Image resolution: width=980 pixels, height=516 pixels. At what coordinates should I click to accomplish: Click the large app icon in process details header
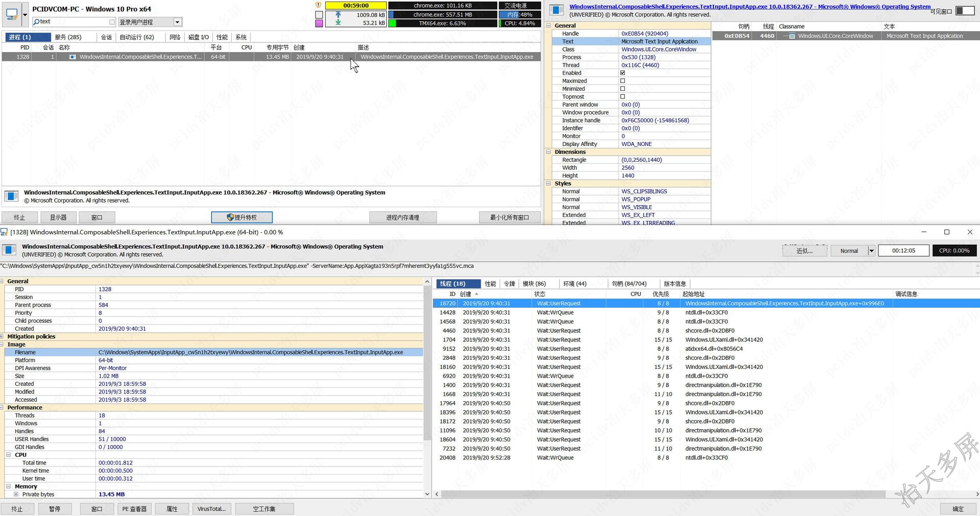point(10,250)
